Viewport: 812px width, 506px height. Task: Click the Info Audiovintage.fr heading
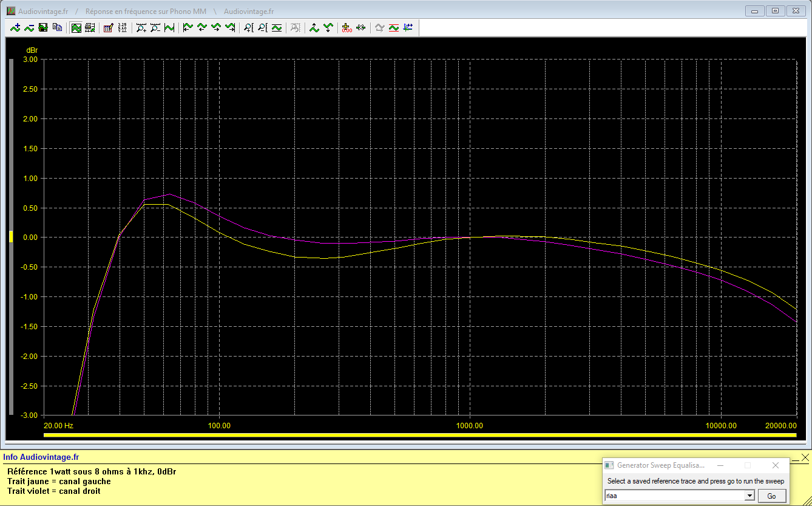coord(41,457)
